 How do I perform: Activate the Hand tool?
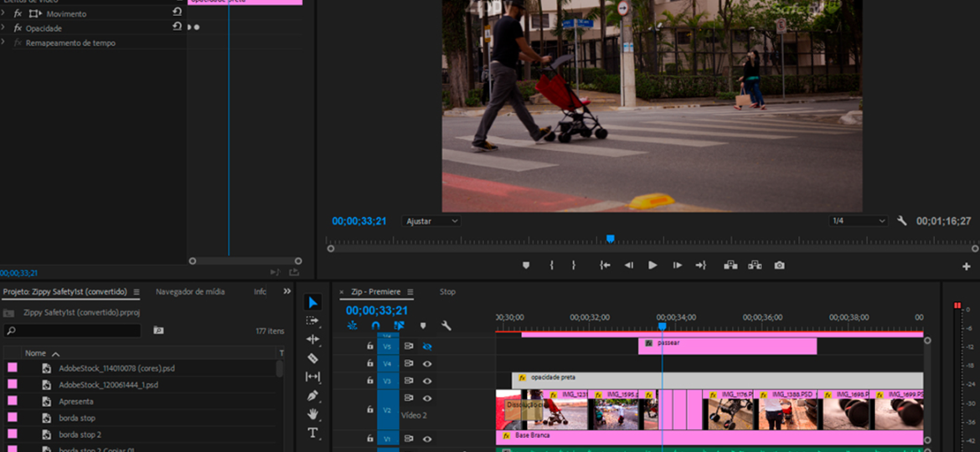point(312,414)
